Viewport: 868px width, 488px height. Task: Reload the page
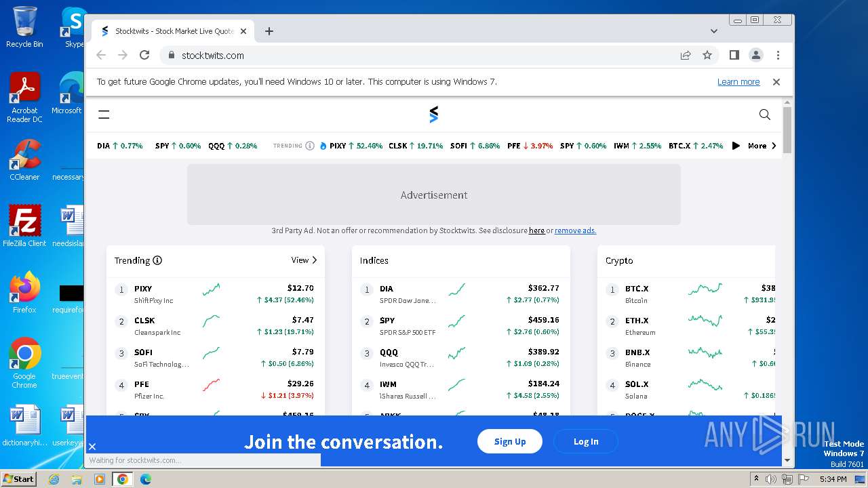[x=144, y=56]
